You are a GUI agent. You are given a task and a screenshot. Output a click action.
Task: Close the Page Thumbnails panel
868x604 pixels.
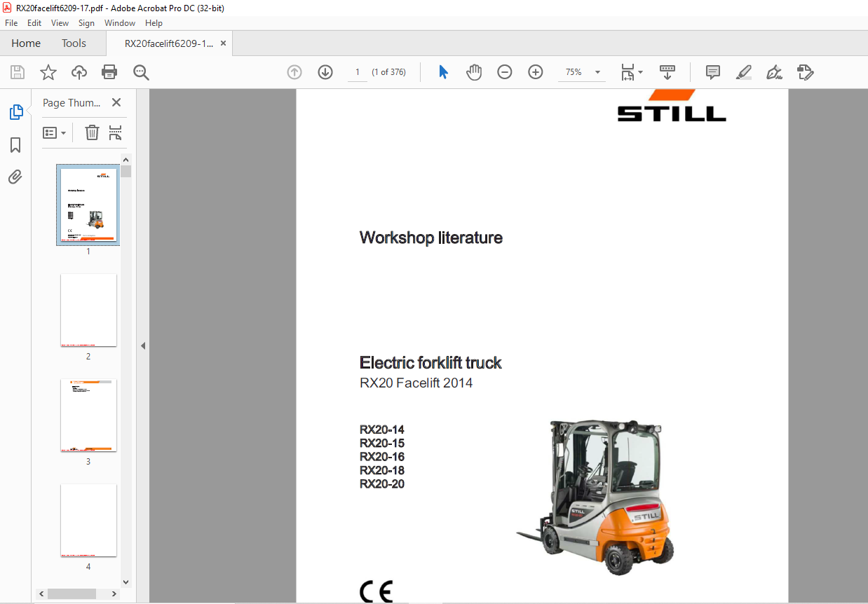pos(116,102)
